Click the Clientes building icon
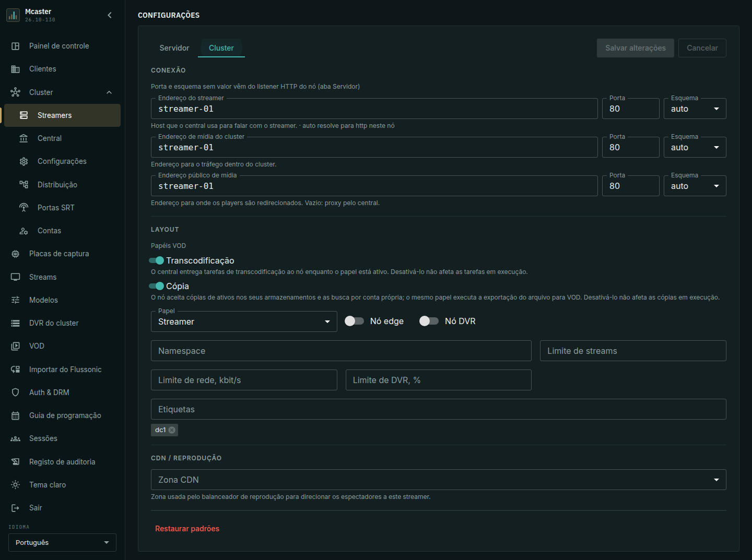The height and width of the screenshot is (560, 752). coord(16,69)
